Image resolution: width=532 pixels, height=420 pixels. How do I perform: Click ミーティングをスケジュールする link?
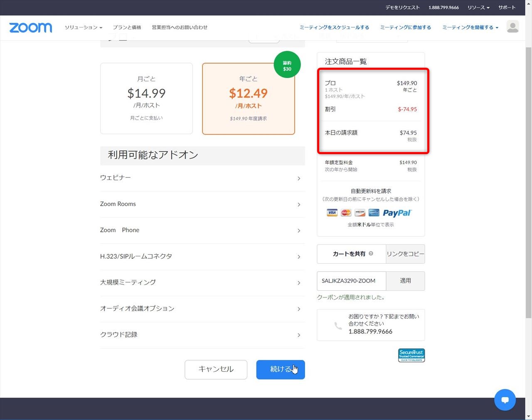[x=335, y=27]
